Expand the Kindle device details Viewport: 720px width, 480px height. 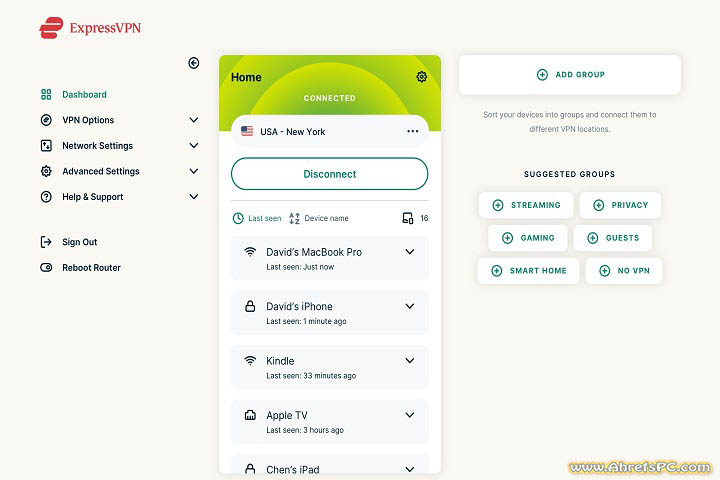(x=410, y=361)
